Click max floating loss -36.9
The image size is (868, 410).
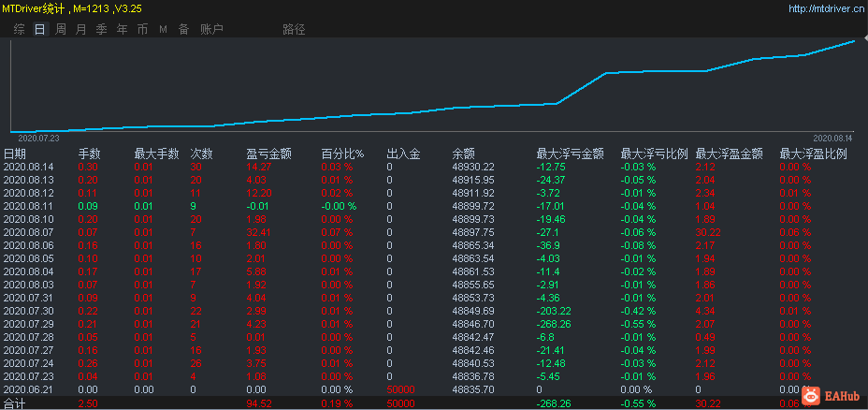(549, 245)
